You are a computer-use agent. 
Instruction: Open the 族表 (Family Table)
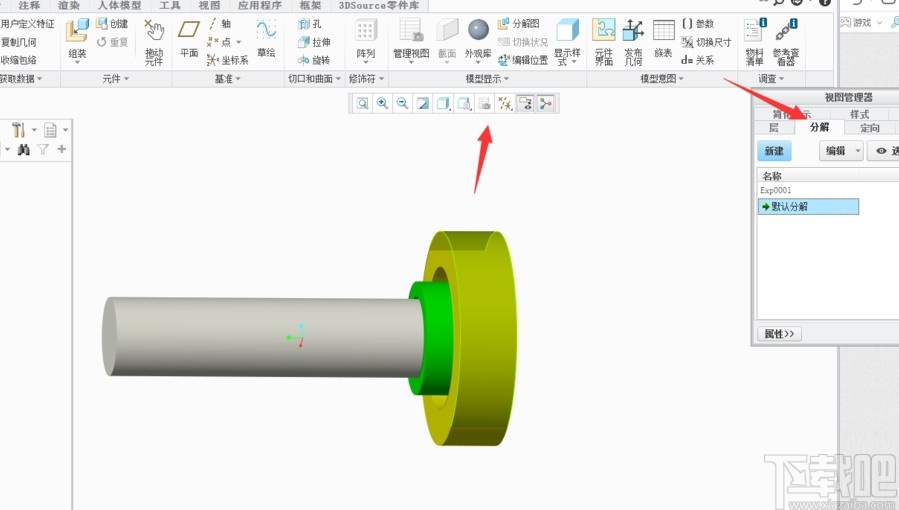663,38
